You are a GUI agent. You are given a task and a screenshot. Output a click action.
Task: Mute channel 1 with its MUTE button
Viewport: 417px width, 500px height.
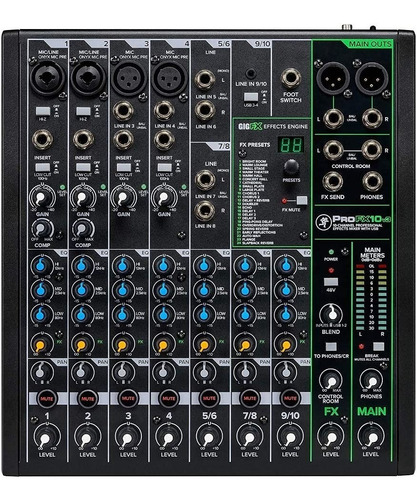pyautogui.click(x=47, y=398)
